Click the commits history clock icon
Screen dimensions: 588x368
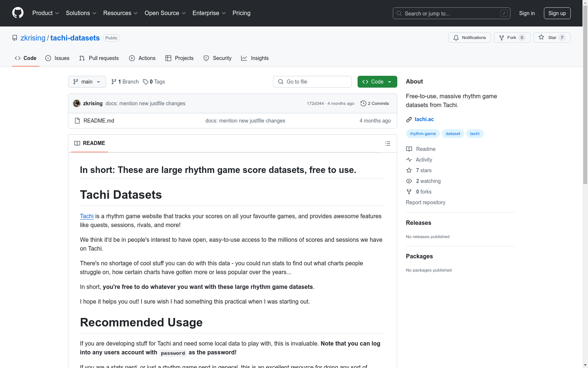(x=363, y=103)
